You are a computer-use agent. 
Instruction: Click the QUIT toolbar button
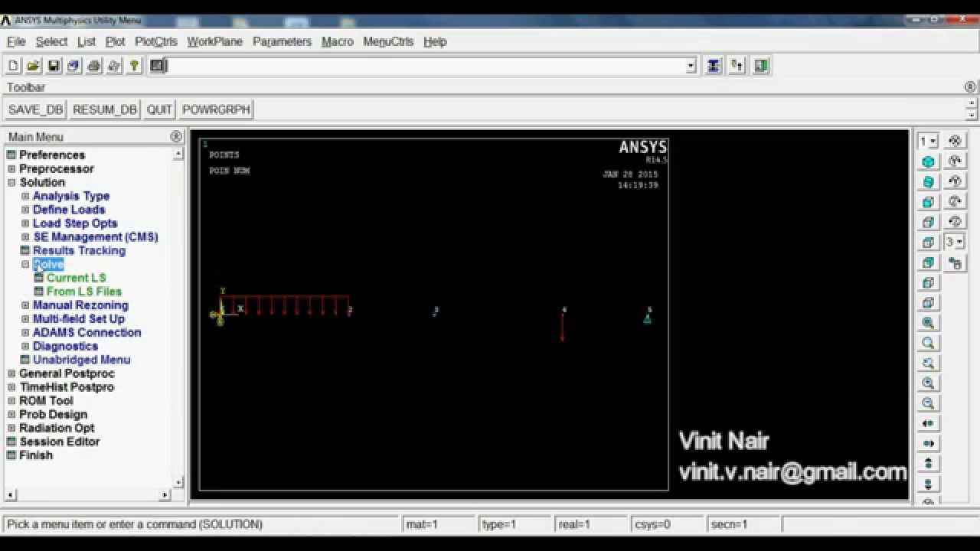[159, 109]
